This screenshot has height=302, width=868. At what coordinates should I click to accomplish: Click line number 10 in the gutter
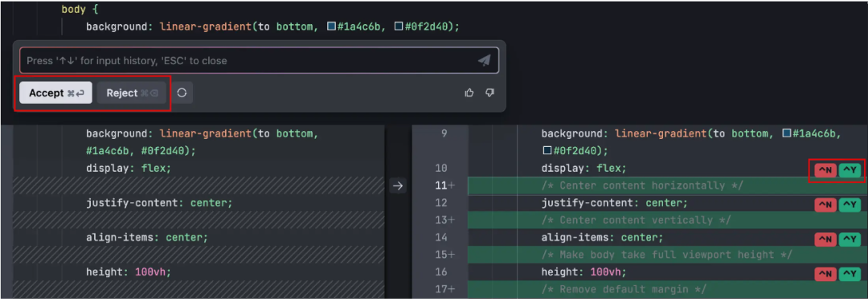(x=441, y=168)
